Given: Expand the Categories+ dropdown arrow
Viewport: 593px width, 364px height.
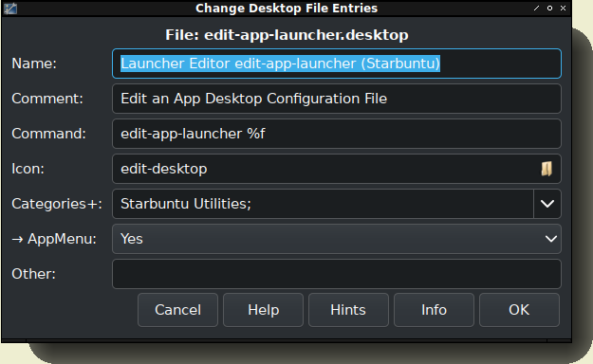Looking at the screenshot, I should [x=547, y=204].
